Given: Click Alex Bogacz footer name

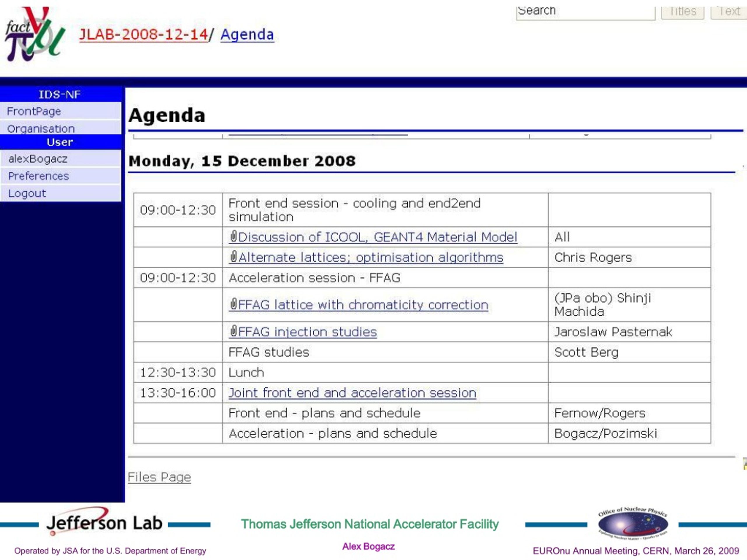Looking at the screenshot, I should (369, 547).
